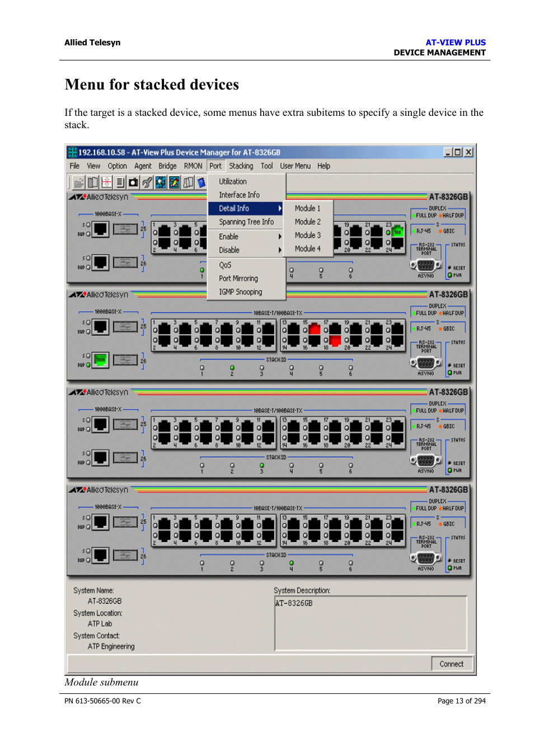Viewport: 534px width, 756px height.
Task: Click uplink port 26 RJ-45 on fourth module
Action: tap(100, 555)
